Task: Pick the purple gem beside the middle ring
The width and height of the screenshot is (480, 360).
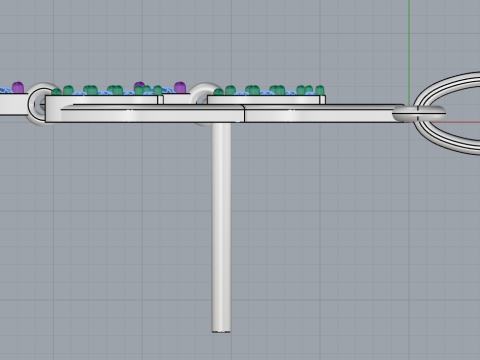Action: tap(180, 87)
